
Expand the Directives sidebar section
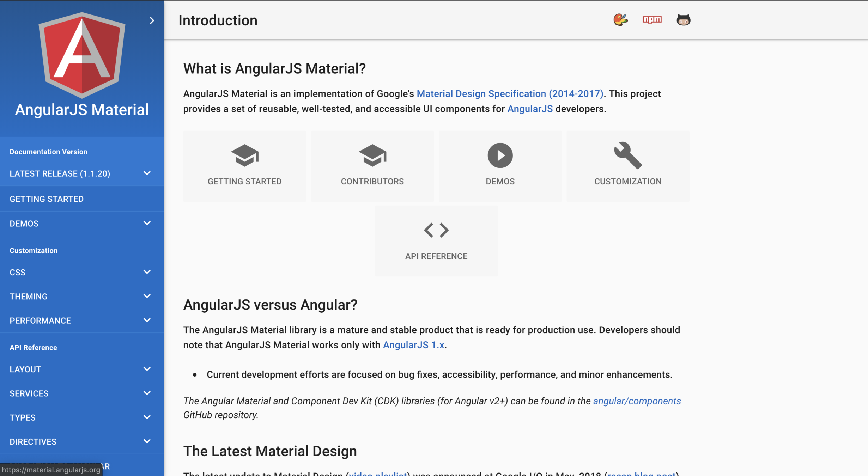pos(81,442)
